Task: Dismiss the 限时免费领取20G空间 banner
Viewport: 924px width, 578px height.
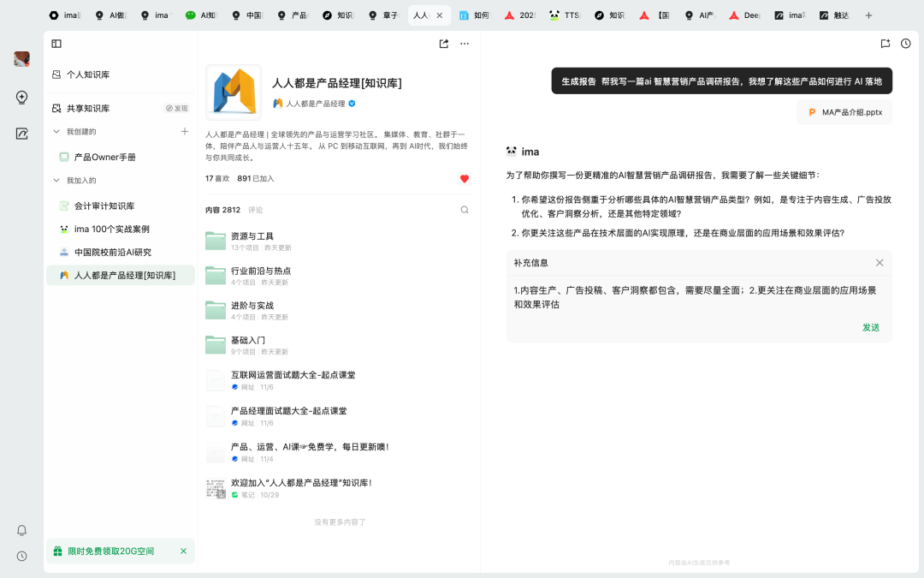Action: point(183,551)
